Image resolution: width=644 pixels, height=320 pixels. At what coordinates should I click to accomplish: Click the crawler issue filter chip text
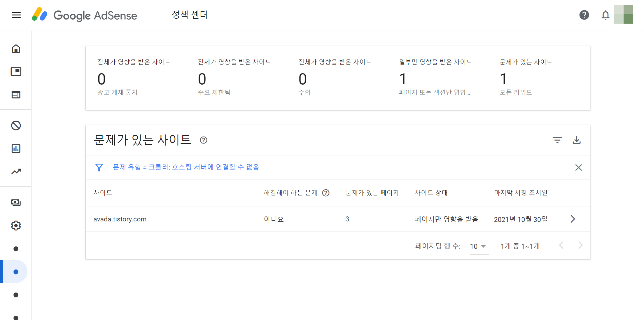click(186, 167)
